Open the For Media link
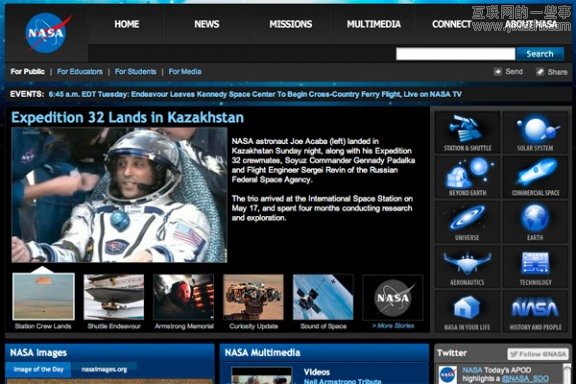The height and width of the screenshot is (384, 576). [185, 71]
